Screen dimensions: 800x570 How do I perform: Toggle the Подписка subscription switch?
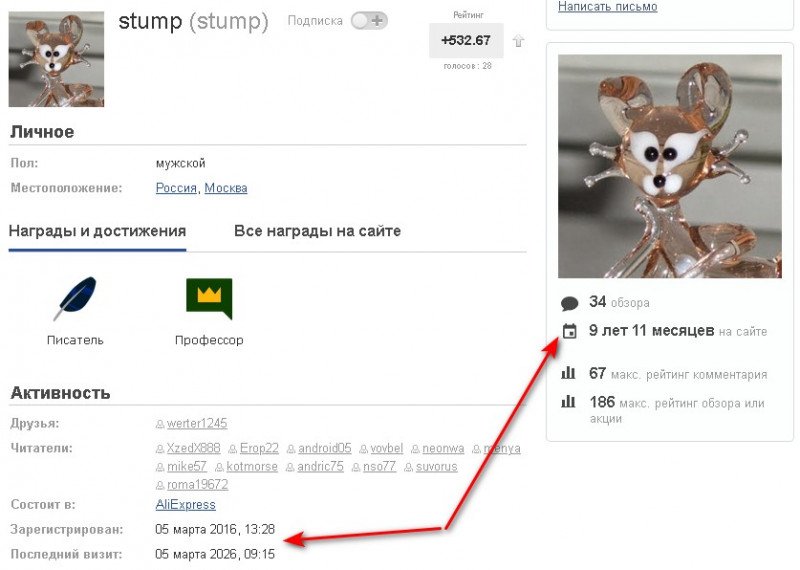tap(369, 21)
